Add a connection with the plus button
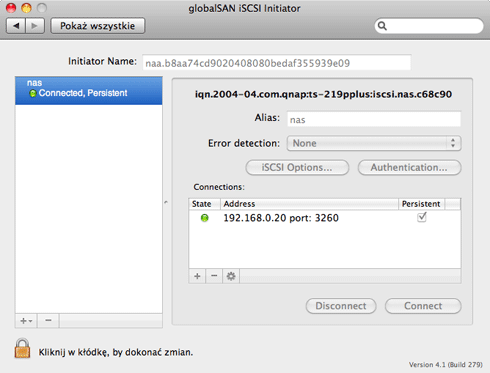 pos(197,276)
